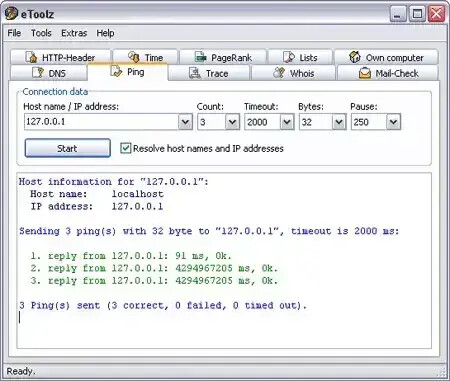Select the Trace tab
The width and height of the screenshot is (450, 381).
pos(209,73)
